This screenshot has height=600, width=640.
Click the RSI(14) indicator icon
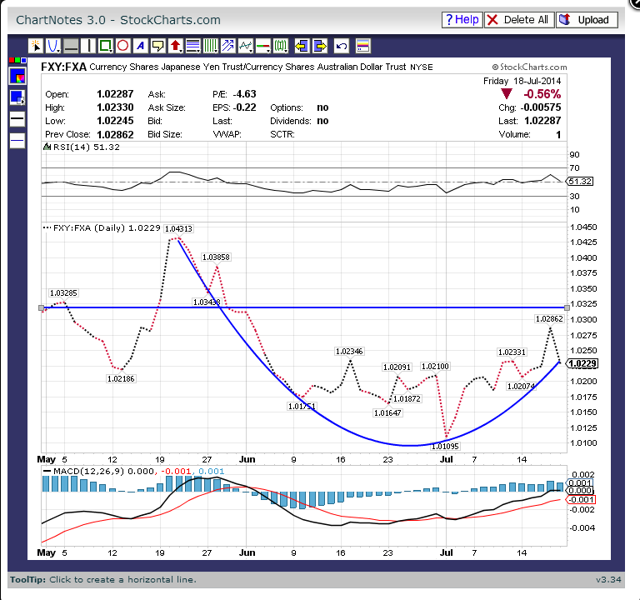(47, 147)
